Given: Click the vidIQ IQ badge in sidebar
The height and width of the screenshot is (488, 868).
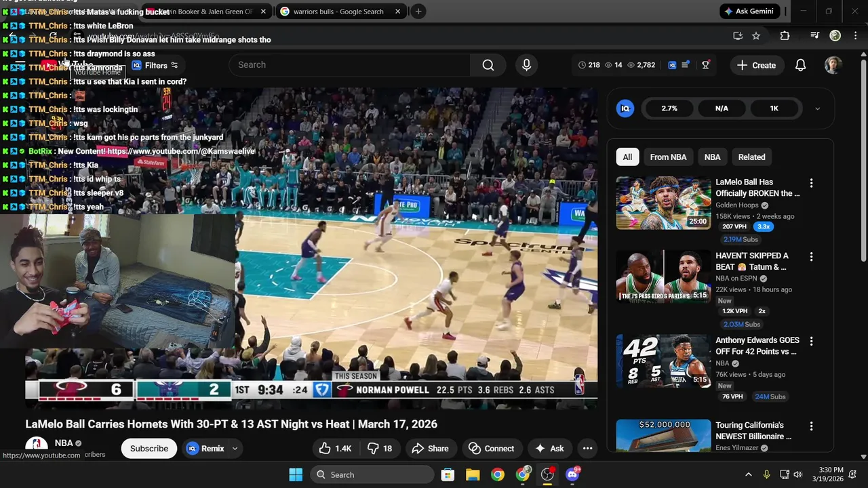Looking at the screenshot, I should (x=625, y=108).
